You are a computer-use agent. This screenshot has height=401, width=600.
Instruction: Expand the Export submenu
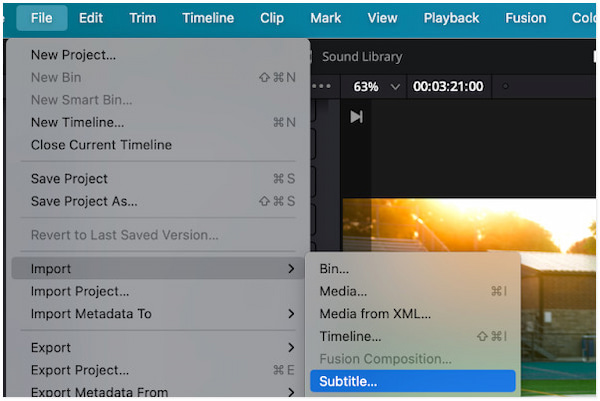(291, 347)
